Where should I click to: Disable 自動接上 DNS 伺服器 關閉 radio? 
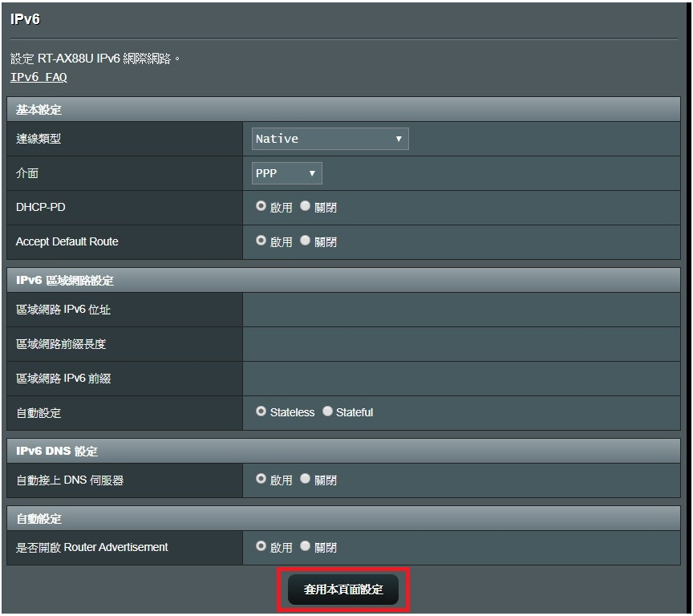(x=305, y=479)
